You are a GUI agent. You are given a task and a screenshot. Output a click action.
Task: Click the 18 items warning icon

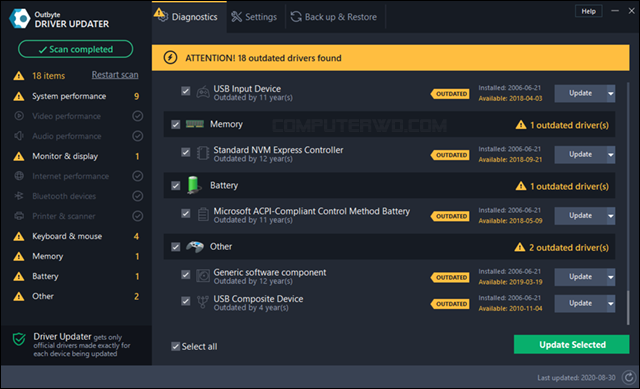[x=19, y=76]
